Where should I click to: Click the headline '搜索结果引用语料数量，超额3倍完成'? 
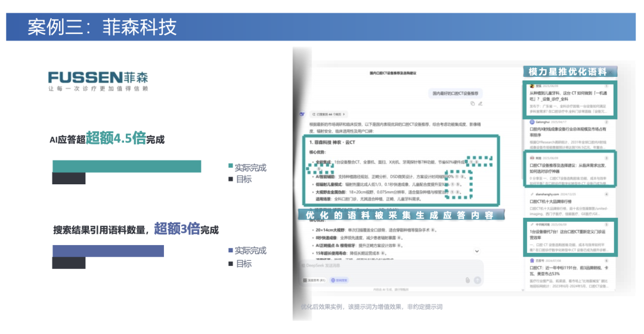pos(136,229)
